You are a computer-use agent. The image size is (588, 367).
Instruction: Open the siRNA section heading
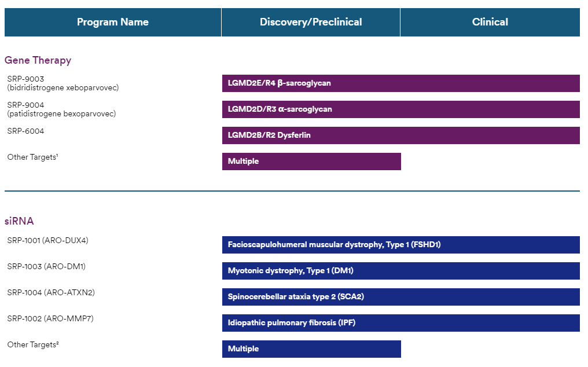pyautogui.click(x=19, y=221)
